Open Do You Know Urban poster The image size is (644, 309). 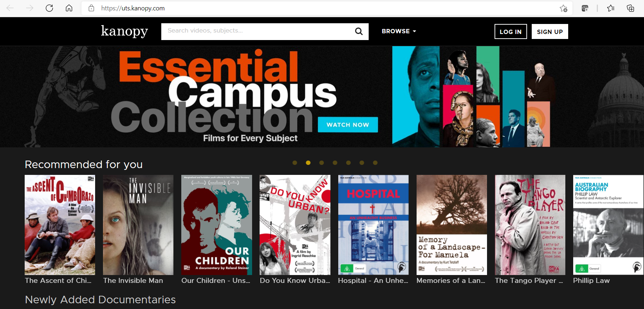[x=295, y=225]
